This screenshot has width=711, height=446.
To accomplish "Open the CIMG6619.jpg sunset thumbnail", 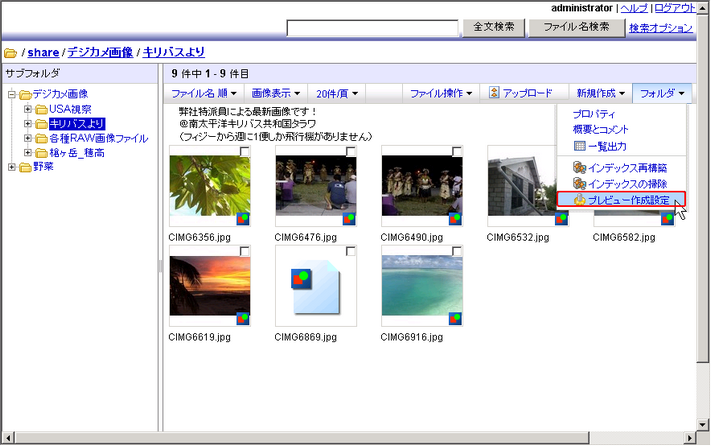I will pyautogui.click(x=210, y=285).
